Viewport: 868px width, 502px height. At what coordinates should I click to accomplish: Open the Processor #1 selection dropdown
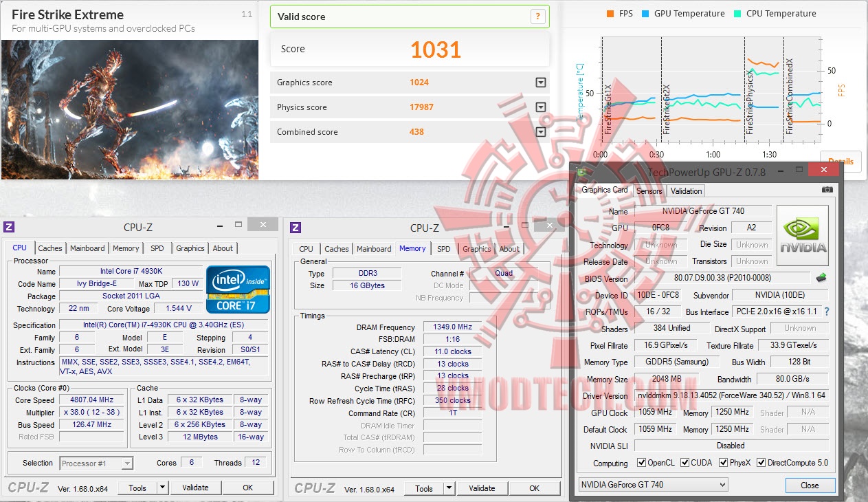click(95, 463)
